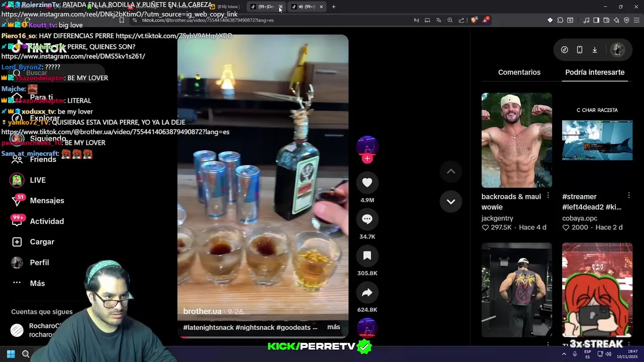Open the jackgentry author link

click(x=497, y=218)
